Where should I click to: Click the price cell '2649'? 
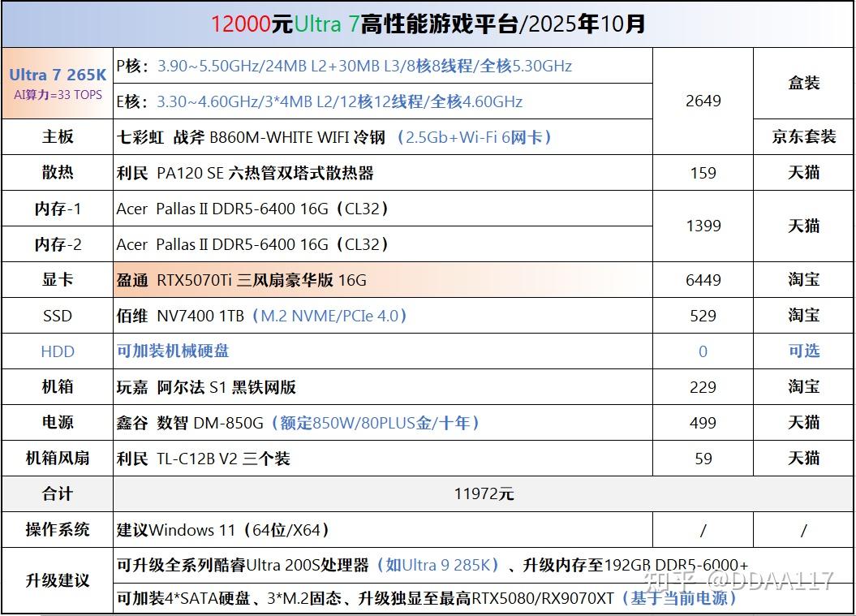[x=703, y=101]
